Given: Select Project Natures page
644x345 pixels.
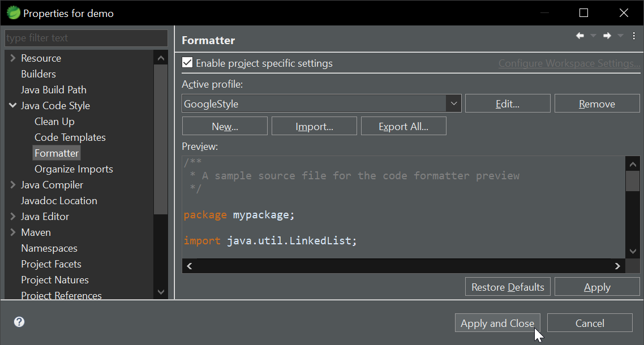Looking at the screenshot, I should click(55, 280).
